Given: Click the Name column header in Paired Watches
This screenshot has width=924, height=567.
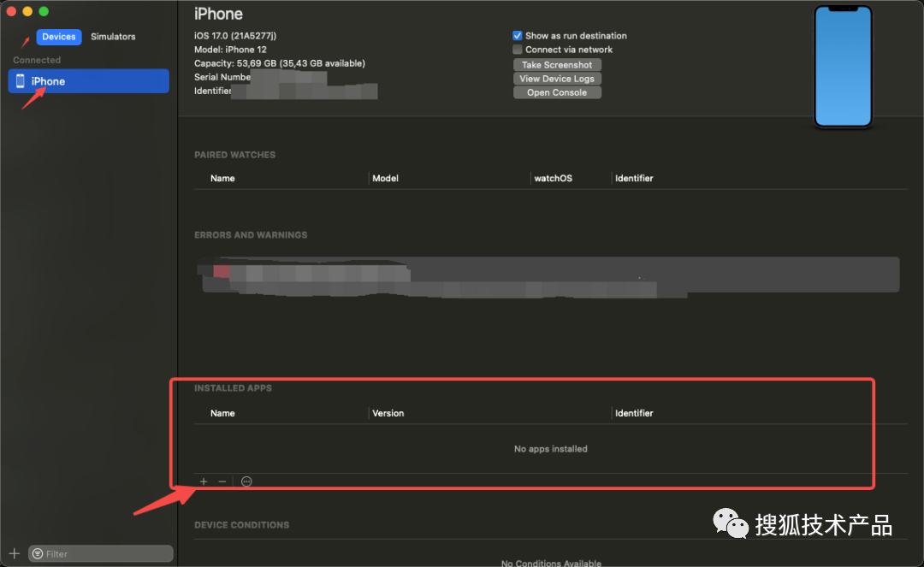Looking at the screenshot, I should click(222, 179).
